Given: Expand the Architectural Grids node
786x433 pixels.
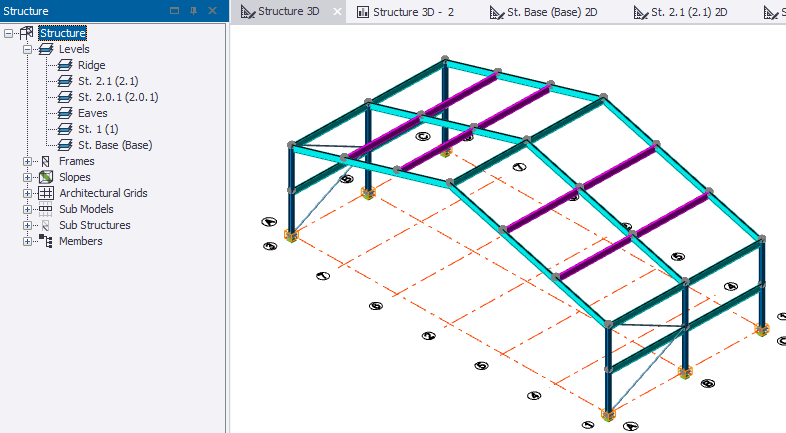Looking at the screenshot, I should 28,193.
